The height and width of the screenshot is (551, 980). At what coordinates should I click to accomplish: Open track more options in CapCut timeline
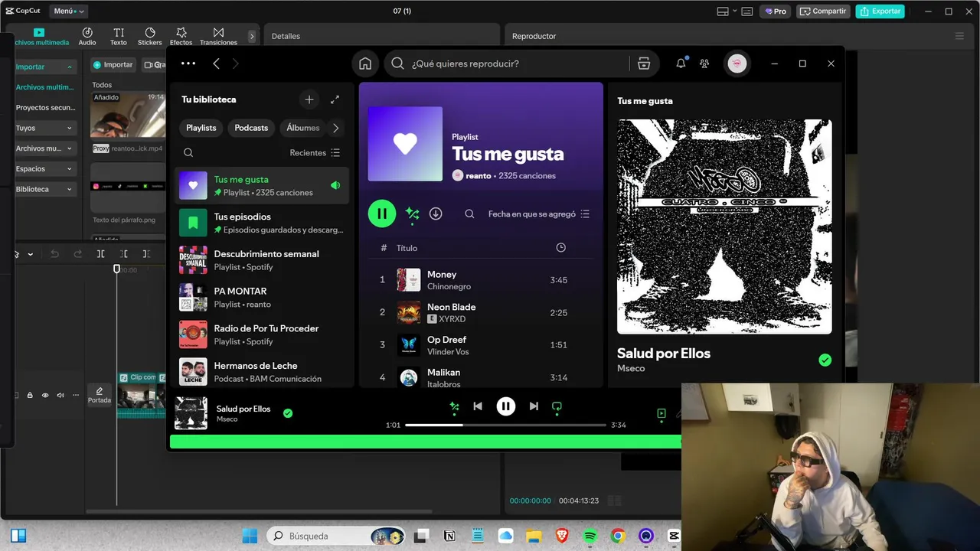click(75, 395)
